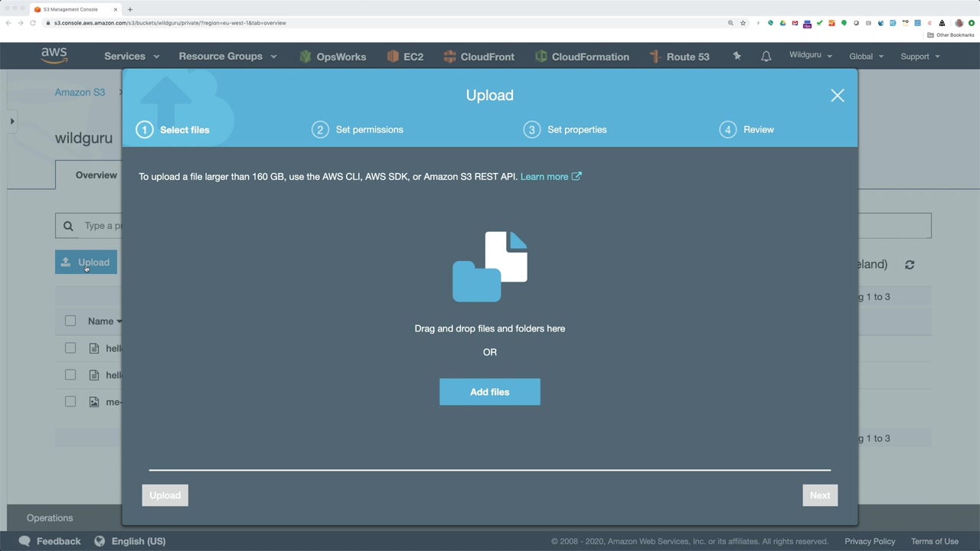Click the "Drag and drop files and folders here" text
The image size is (980, 551).
point(490,328)
